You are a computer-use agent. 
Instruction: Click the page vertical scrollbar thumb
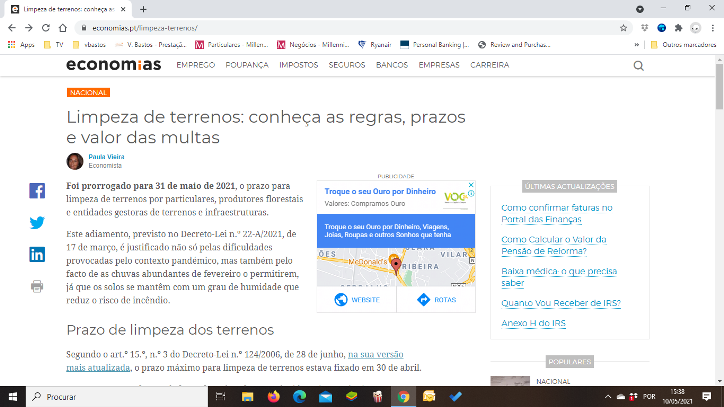(719, 86)
